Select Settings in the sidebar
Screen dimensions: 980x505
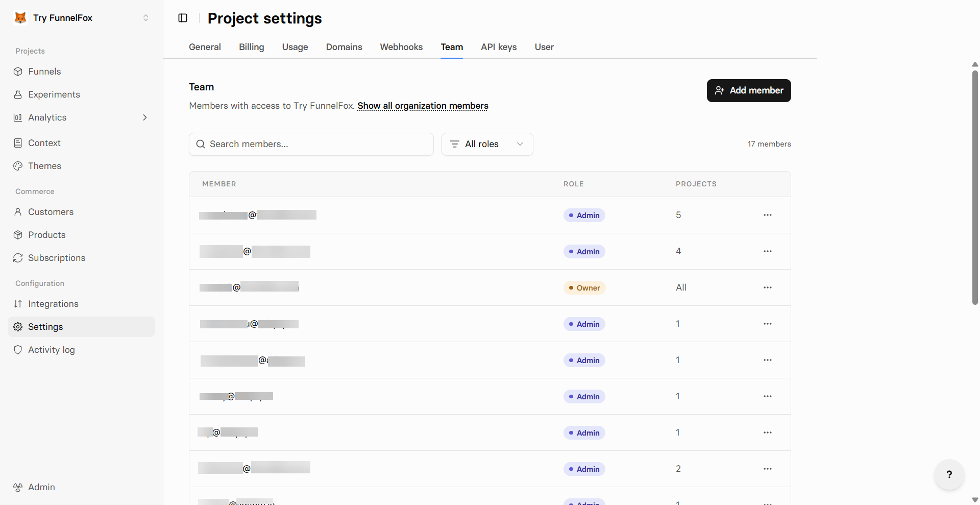(82, 327)
